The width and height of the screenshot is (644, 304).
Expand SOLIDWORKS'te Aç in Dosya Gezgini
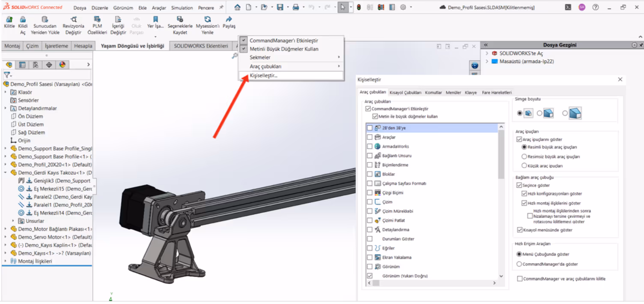coord(487,54)
